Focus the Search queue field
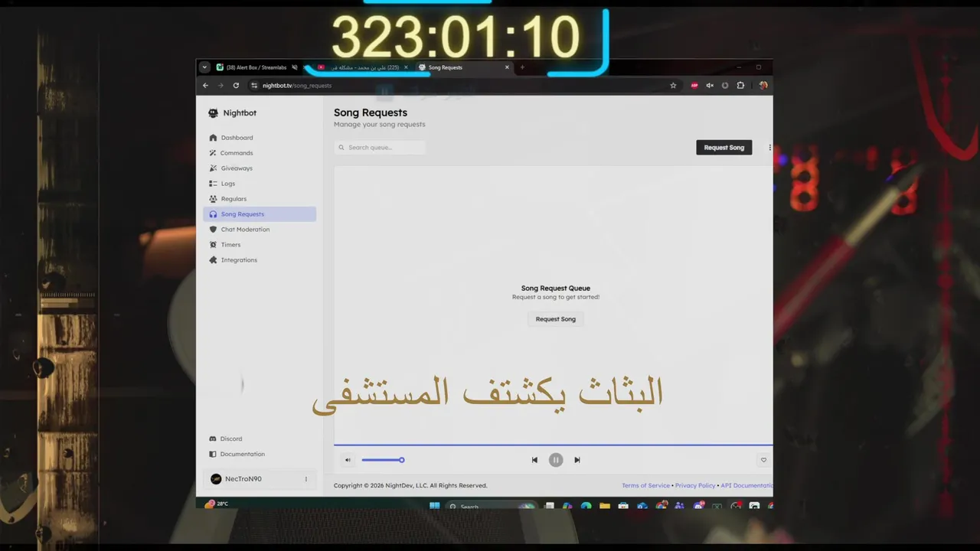 coord(380,147)
